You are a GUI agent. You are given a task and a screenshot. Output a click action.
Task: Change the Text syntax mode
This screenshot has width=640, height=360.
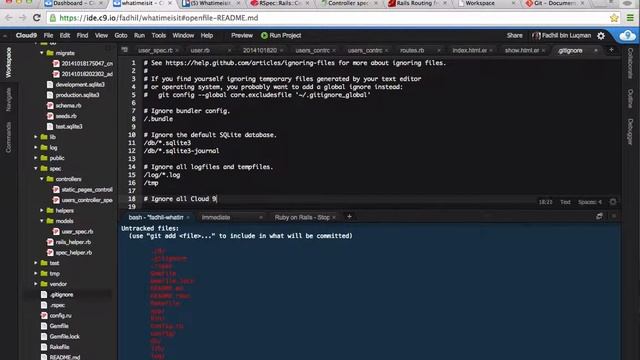(565, 202)
